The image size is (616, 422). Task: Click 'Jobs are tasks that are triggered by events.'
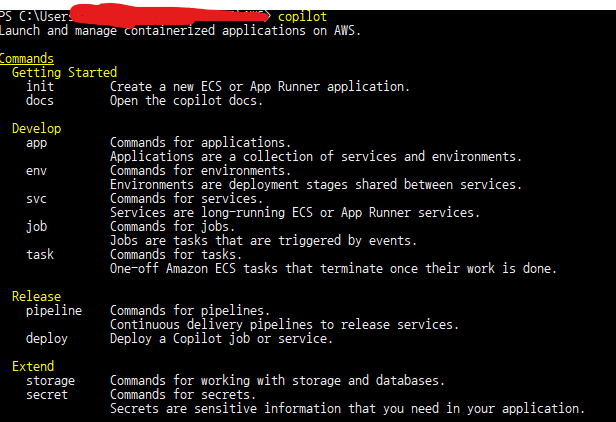point(263,241)
